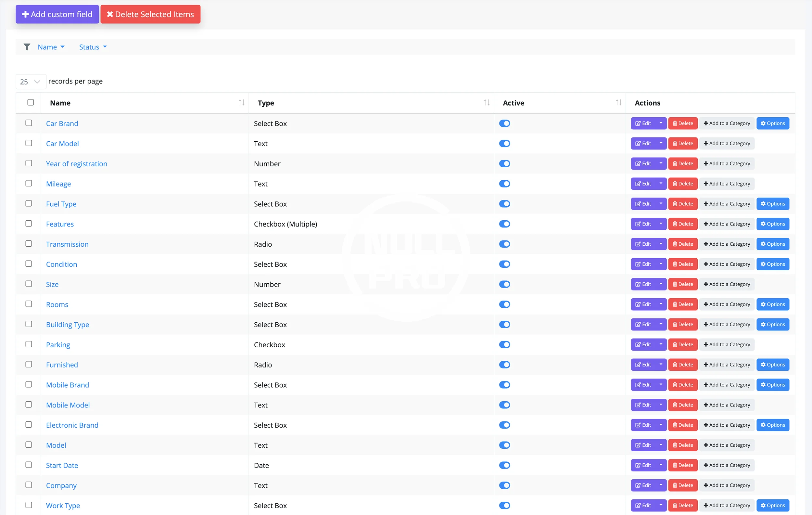Open the Name filter menu

click(x=51, y=47)
